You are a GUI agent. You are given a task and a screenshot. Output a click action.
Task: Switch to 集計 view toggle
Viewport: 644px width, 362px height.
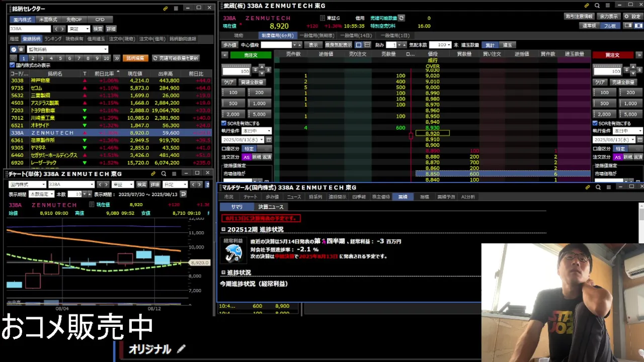pyautogui.click(x=490, y=45)
